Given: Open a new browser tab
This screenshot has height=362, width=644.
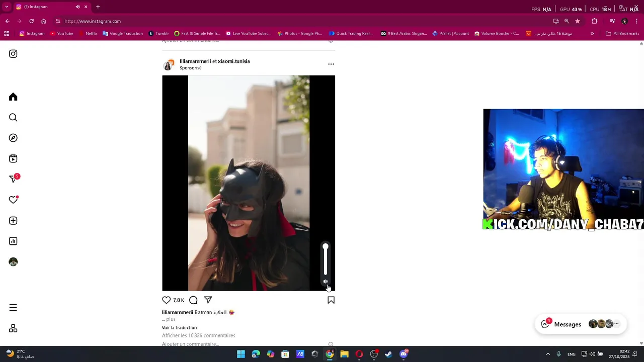Looking at the screenshot, I should click(x=98, y=7).
